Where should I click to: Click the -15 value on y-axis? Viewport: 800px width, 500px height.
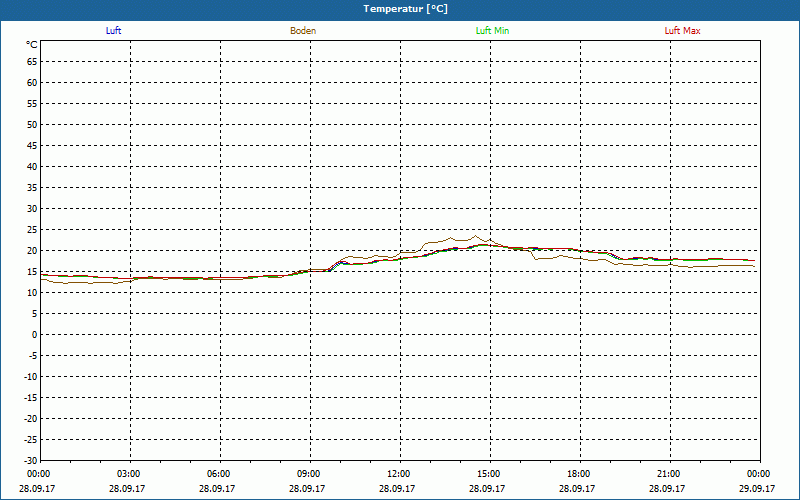(31, 397)
